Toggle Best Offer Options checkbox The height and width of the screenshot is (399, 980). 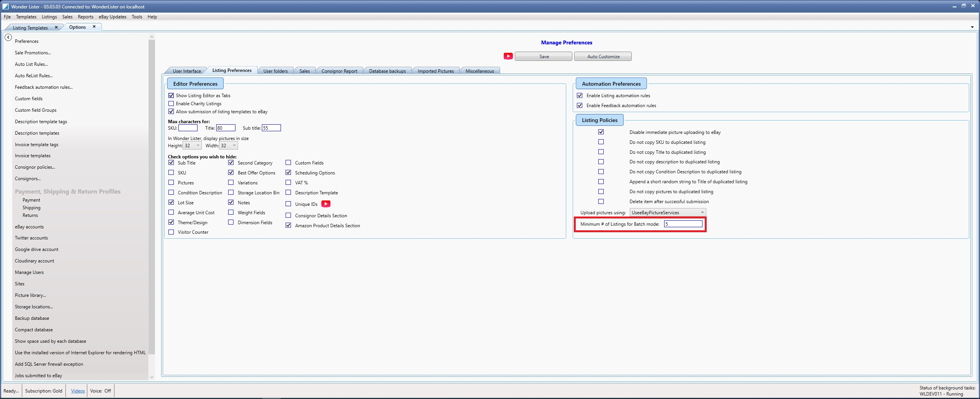tap(231, 173)
